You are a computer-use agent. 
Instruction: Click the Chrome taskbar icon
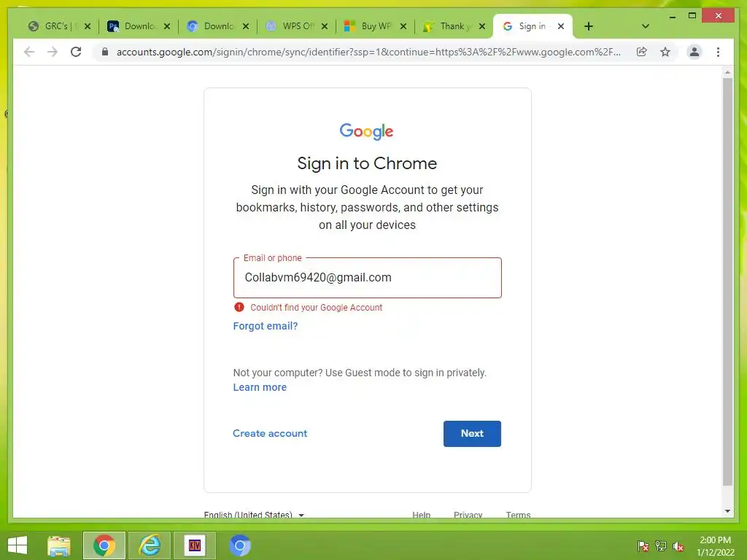104,545
